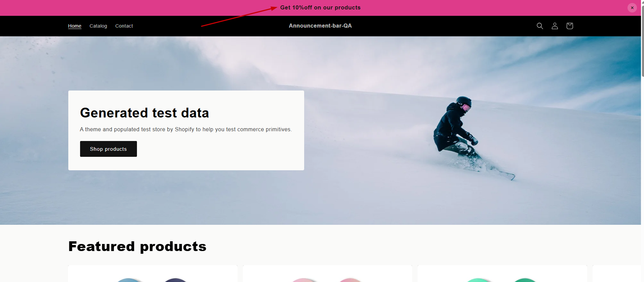
Task: Click the page's vertical scrollbar thumb
Action: point(643,40)
